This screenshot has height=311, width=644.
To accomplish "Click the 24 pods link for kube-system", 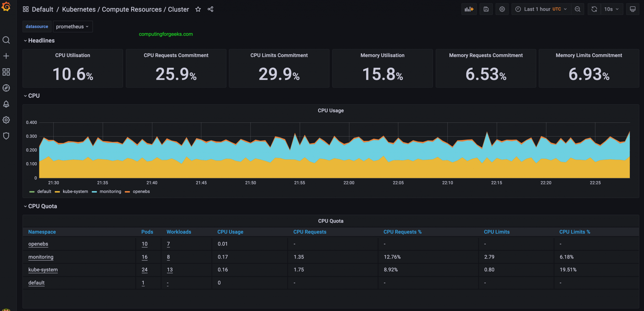I will click(x=144, y=269).
